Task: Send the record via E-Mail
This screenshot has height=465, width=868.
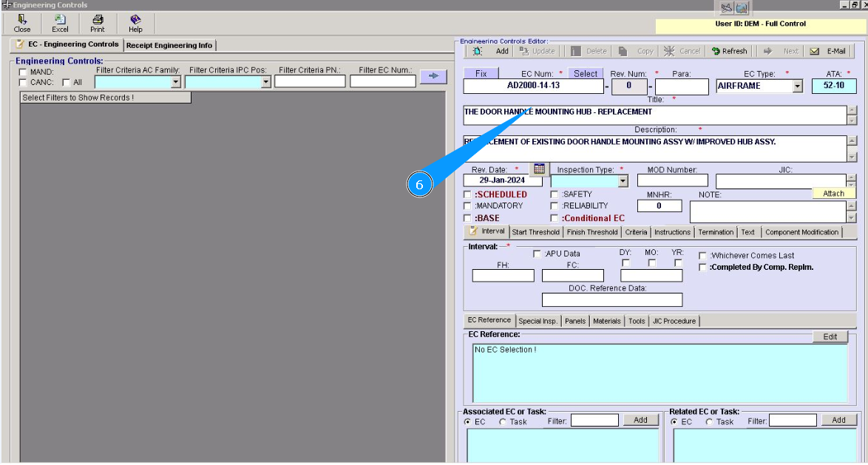Action: click(827, 51)
